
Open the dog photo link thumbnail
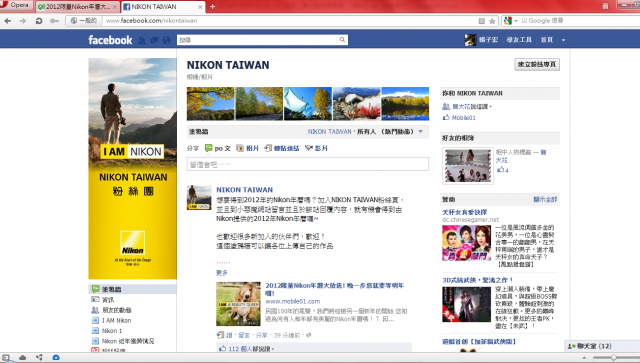238,304
